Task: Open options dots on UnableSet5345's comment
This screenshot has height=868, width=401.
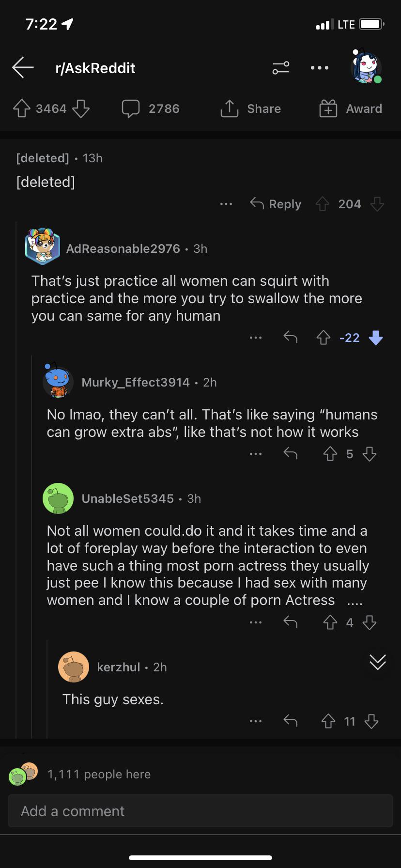Action: coord(256,622)
